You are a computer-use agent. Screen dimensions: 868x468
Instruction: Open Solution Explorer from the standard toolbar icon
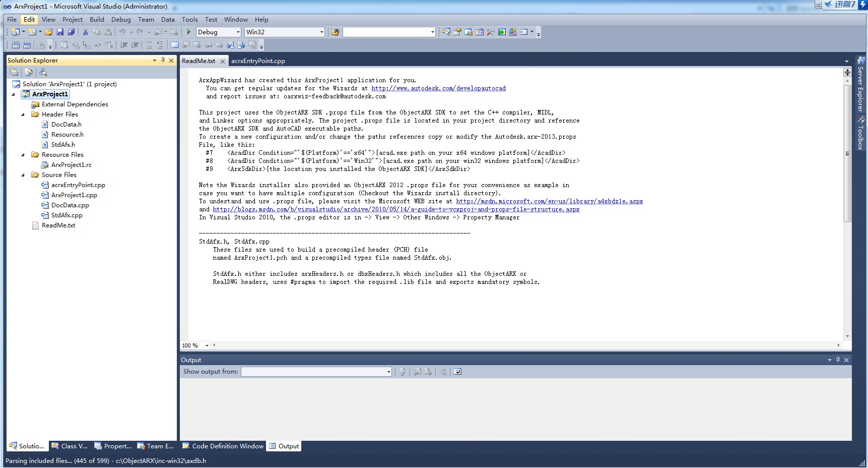(446, 32)
